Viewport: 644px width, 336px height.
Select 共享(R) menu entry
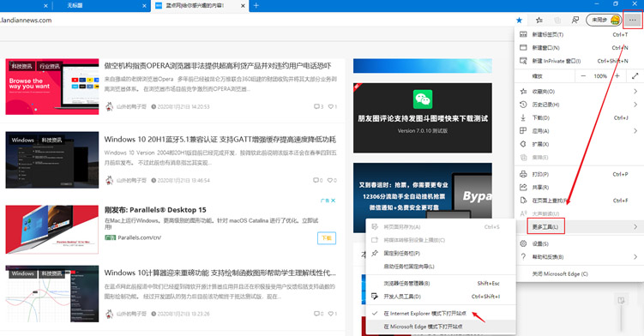pyautogui.click(x=579, y=188)
